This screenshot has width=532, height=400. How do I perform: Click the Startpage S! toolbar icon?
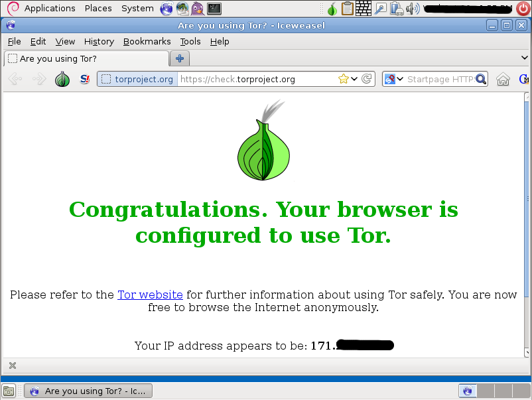(84, 79)
